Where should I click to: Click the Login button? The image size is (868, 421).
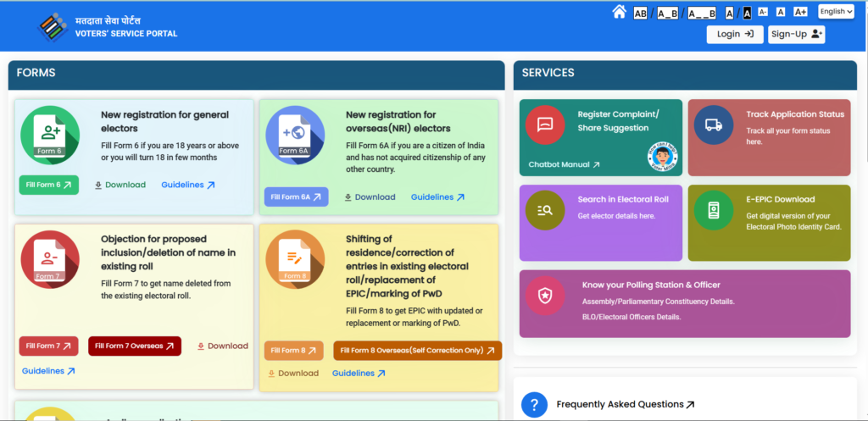(735, 34)
